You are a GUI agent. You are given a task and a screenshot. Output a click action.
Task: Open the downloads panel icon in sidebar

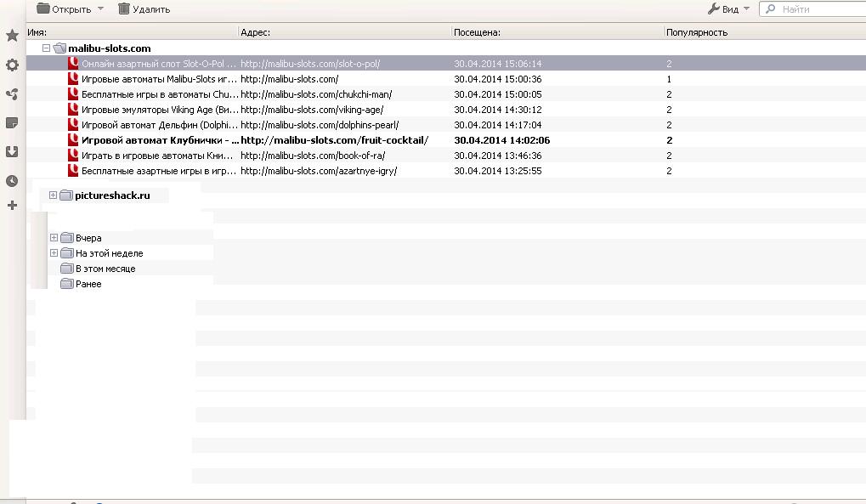coord(12,151)
